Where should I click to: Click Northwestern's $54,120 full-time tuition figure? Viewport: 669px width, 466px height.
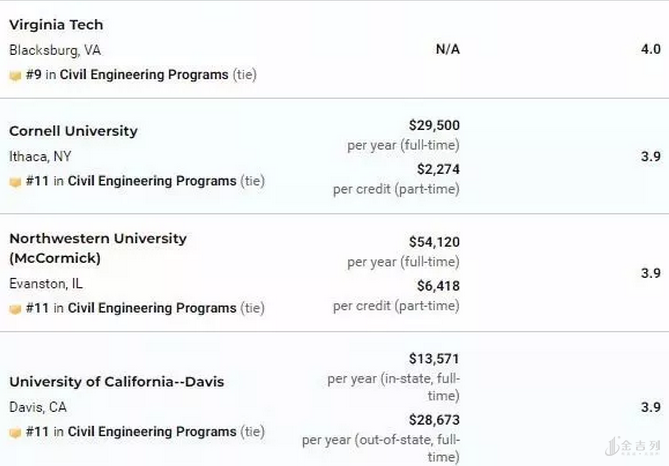coord(434,242)
